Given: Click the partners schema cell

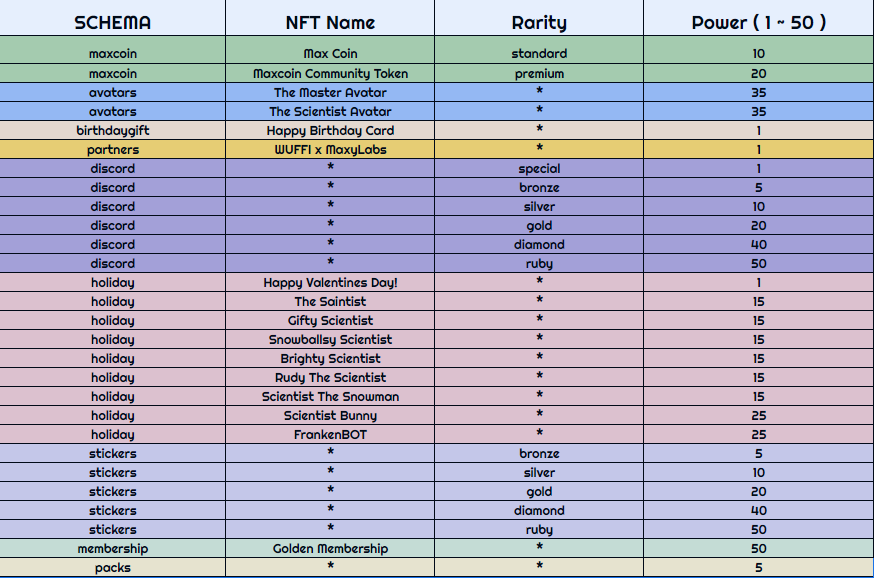Looking at the screenshot, I should coord(112,149).
